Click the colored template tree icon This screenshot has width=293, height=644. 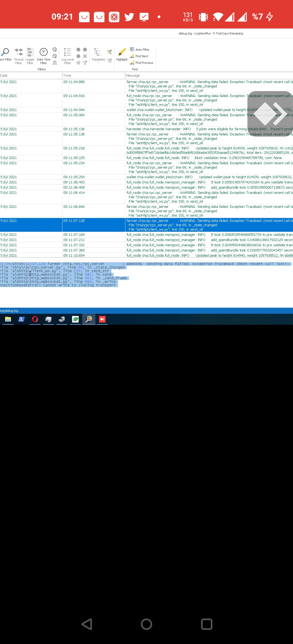click(x=110, y=51)
